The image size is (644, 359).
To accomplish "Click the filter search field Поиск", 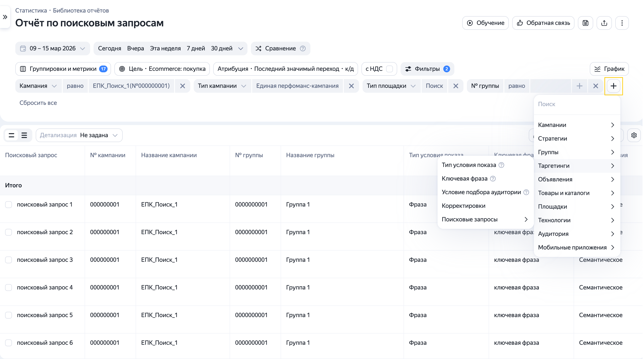I will coord(577,104).
